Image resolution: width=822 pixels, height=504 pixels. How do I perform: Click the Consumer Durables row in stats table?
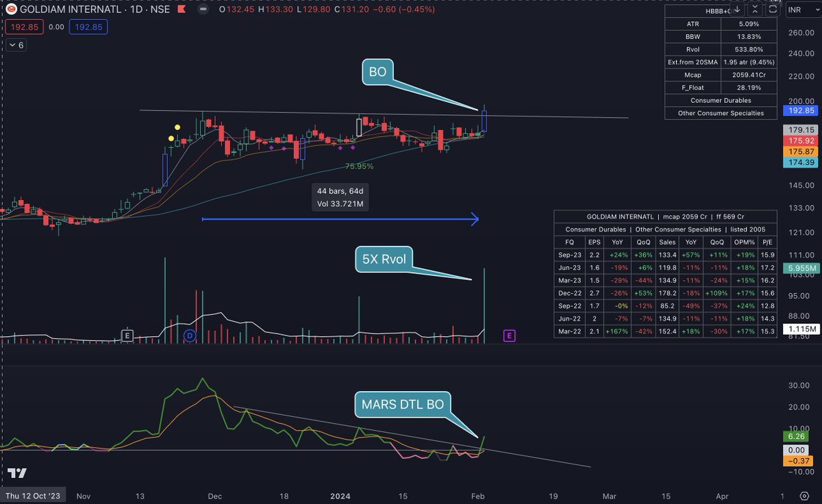coord(721,100)
